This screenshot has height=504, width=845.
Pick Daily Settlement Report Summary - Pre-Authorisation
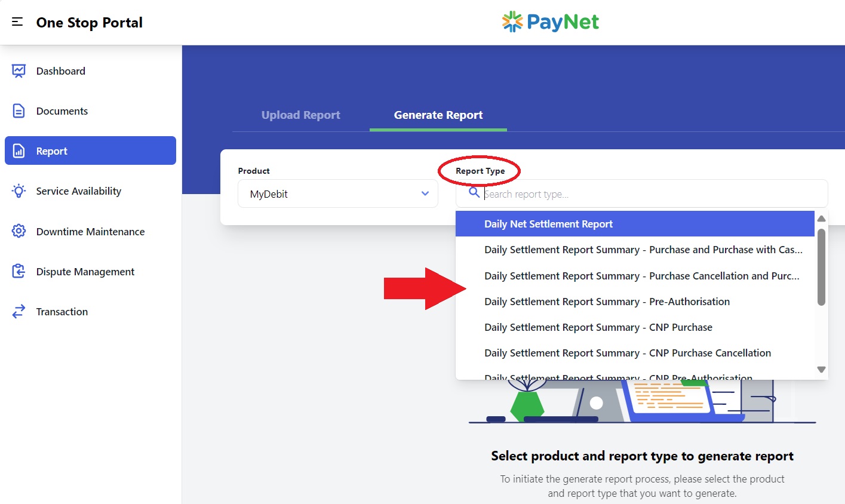pyautogui.click(x=635, y=302)
